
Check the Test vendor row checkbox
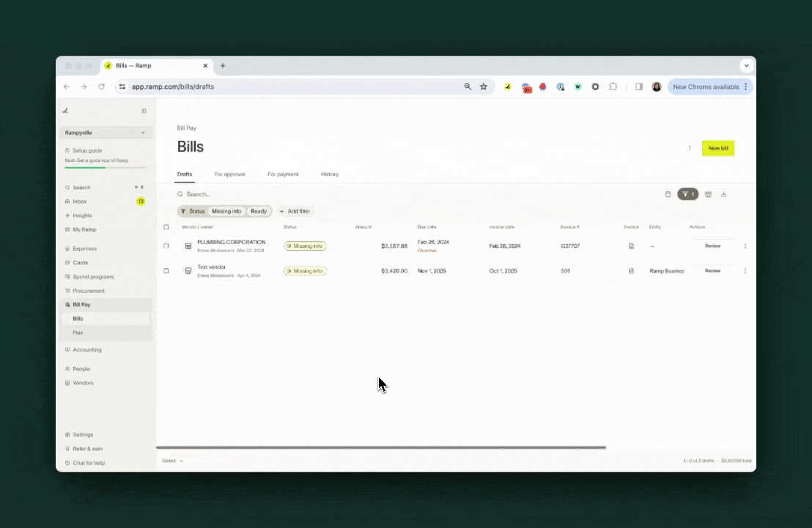166,271
